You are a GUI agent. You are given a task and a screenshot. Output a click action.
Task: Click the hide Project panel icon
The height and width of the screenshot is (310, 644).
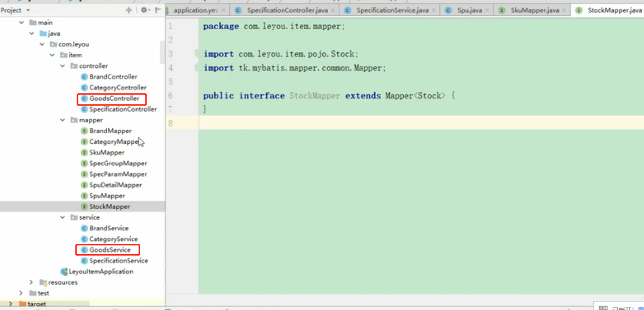click(158, 10)
